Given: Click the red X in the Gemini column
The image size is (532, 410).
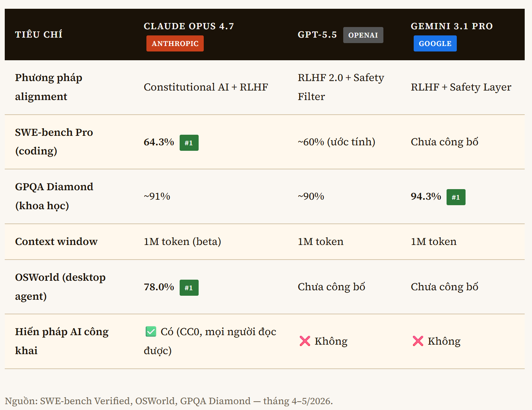Looking at the screenshot, I should point(418,341).
